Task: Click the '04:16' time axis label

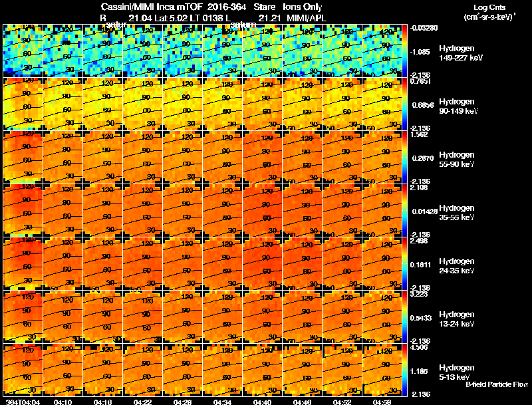Action: (103, 402)
